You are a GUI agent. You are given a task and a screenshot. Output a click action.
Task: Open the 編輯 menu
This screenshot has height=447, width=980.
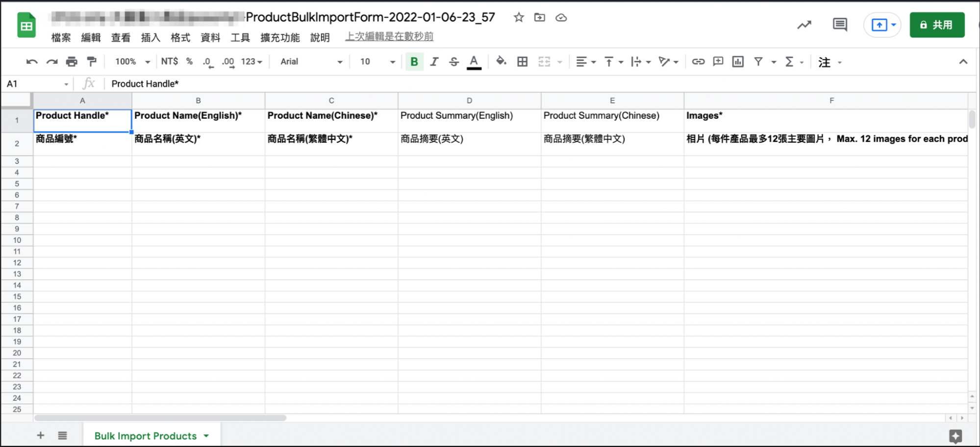(x=91, y=37)
